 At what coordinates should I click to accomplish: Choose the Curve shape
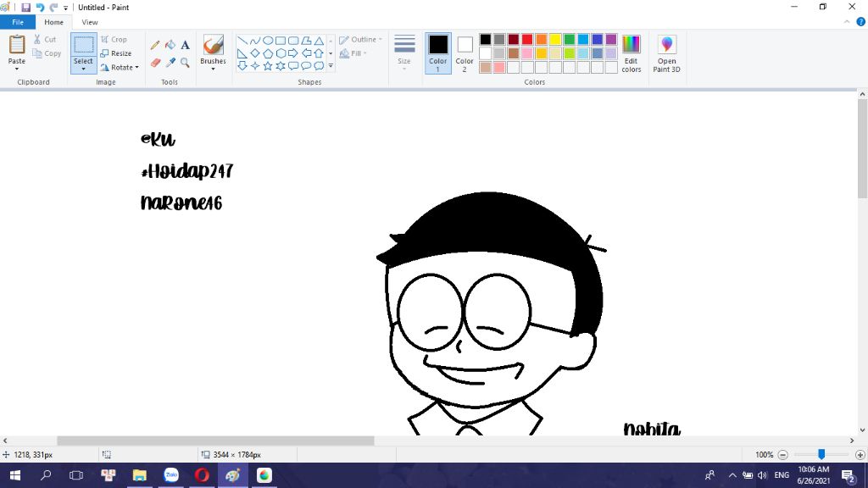[254, 41]
